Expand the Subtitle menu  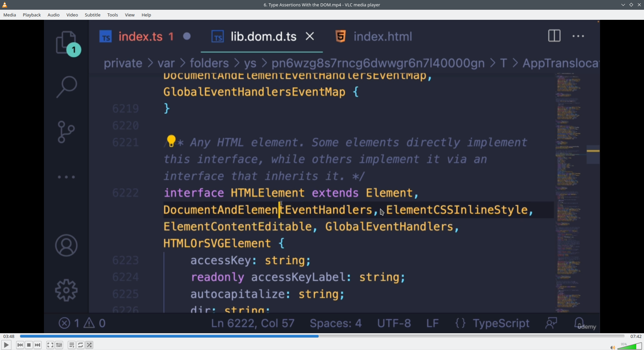tap(93, 15)
